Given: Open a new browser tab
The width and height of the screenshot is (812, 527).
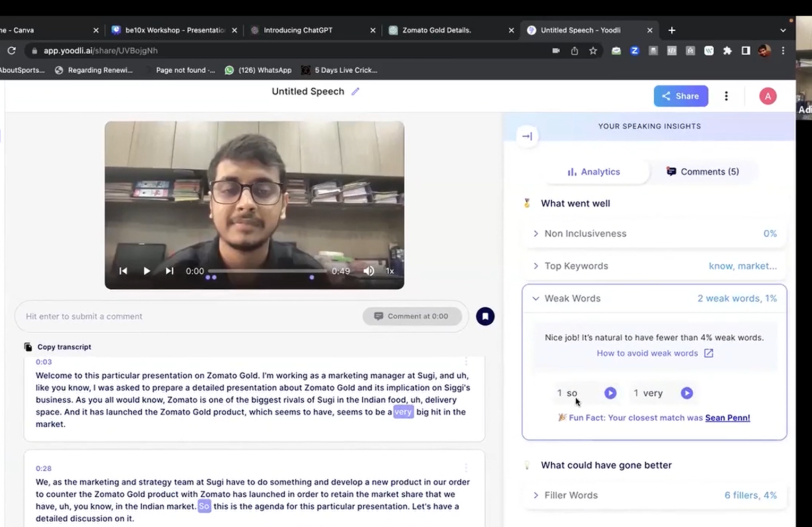Looking at the screenshot, I should [x=672, y=30].
